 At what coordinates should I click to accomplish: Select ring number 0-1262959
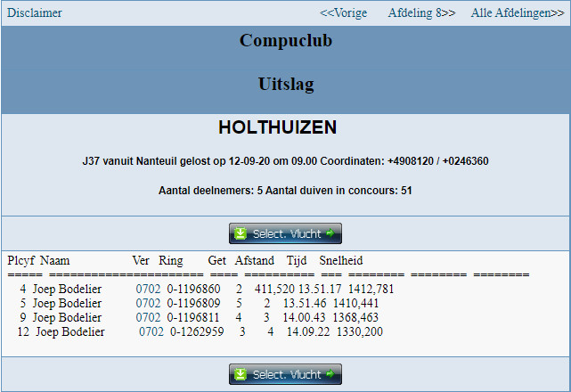tap(197, 331)
